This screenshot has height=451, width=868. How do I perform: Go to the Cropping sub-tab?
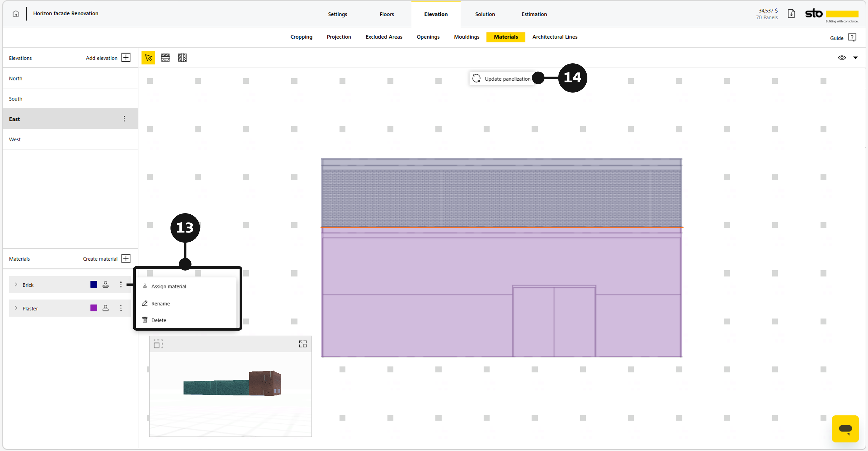[301, 37]
